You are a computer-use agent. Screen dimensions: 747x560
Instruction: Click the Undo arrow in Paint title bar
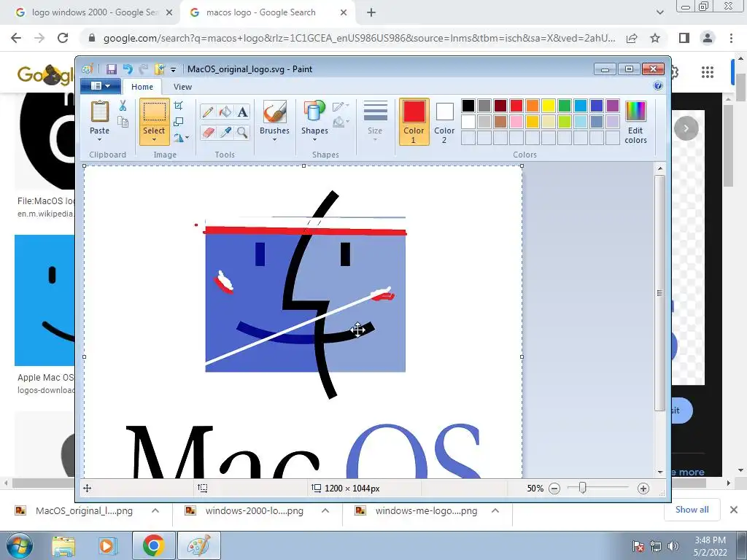pos(128,69)
